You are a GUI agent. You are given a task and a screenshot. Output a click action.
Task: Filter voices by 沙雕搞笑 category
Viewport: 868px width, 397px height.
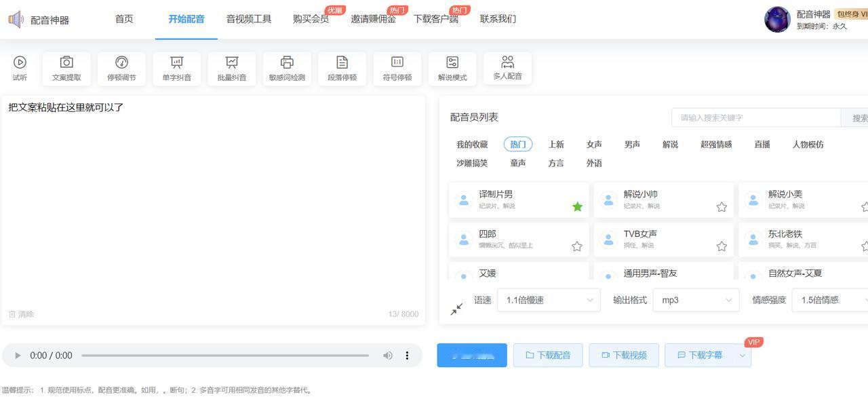click(472, 164)
